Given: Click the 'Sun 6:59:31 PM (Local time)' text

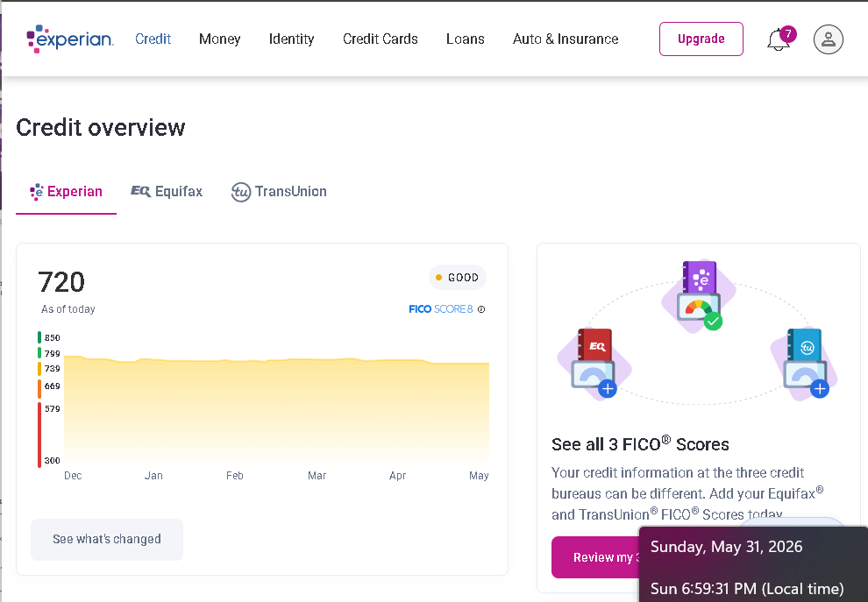Looking at the screenshot, I should coord(747,589).
